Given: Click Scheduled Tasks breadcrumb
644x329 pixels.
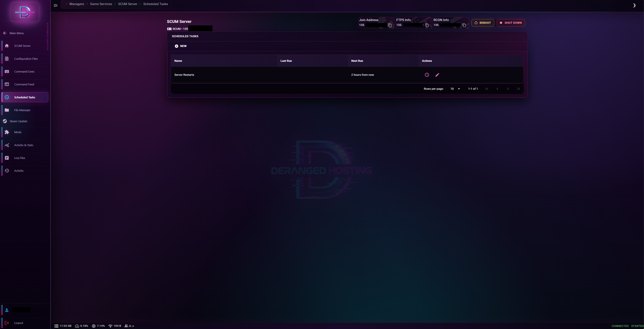Looking at the screenshot, I should [155, 4].
